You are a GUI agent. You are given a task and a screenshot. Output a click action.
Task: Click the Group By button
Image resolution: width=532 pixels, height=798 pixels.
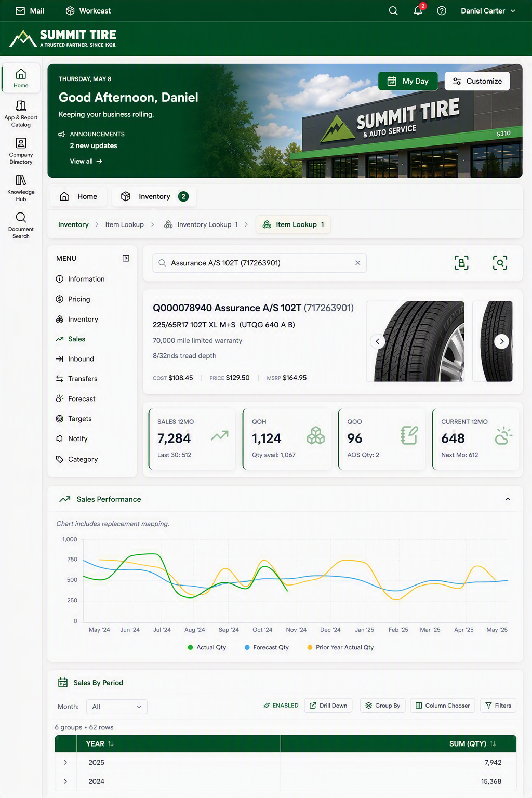[382, 706]
